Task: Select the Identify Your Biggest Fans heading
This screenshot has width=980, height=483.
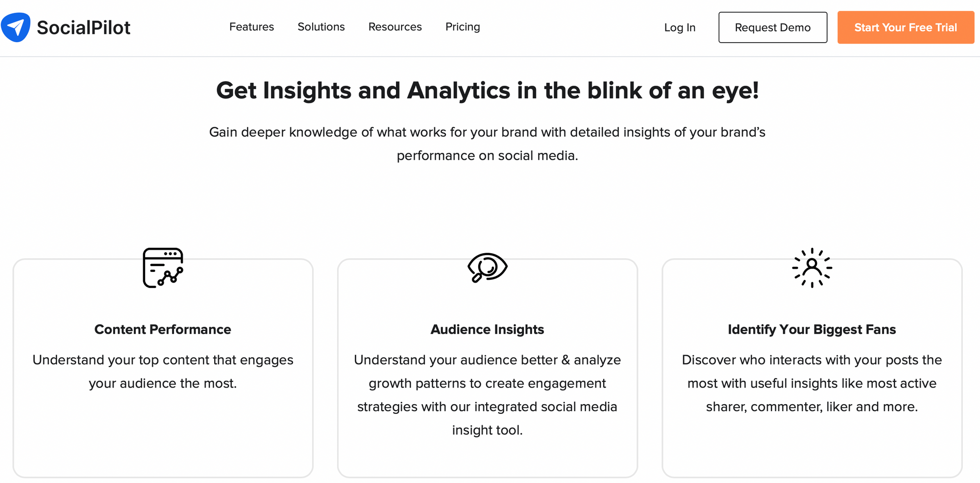Action: (812, 329)
